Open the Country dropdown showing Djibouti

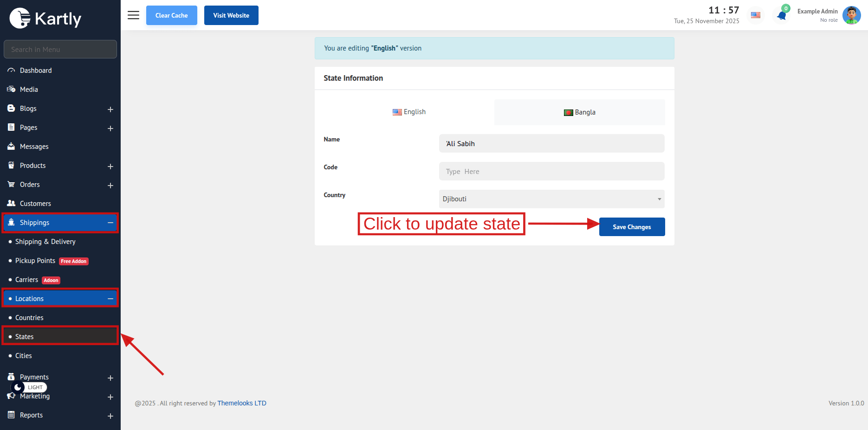tap(551, 199)
